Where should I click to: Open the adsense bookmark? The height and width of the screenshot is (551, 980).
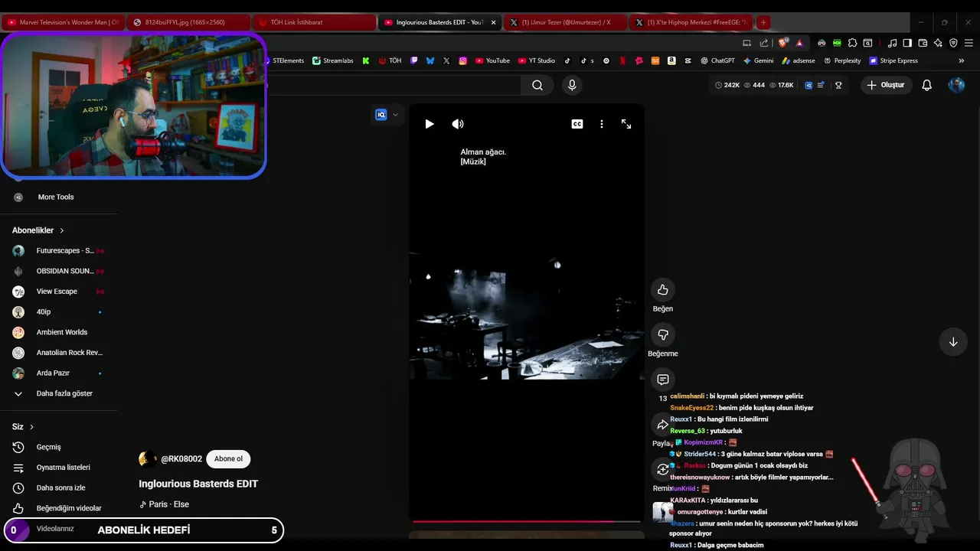798,60
